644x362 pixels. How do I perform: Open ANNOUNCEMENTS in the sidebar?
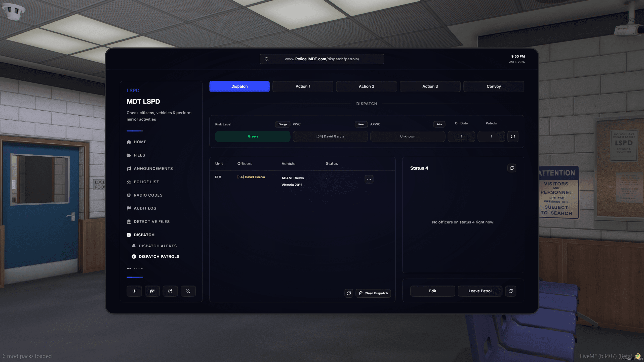(150, 168)
